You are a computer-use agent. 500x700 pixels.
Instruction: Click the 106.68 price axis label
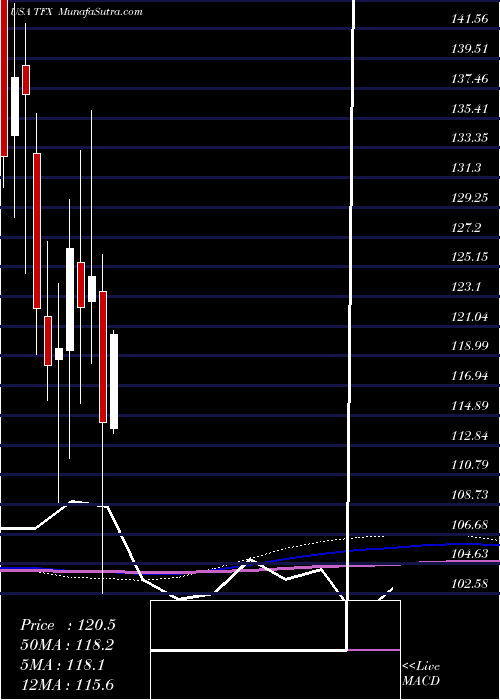(470, 524)
